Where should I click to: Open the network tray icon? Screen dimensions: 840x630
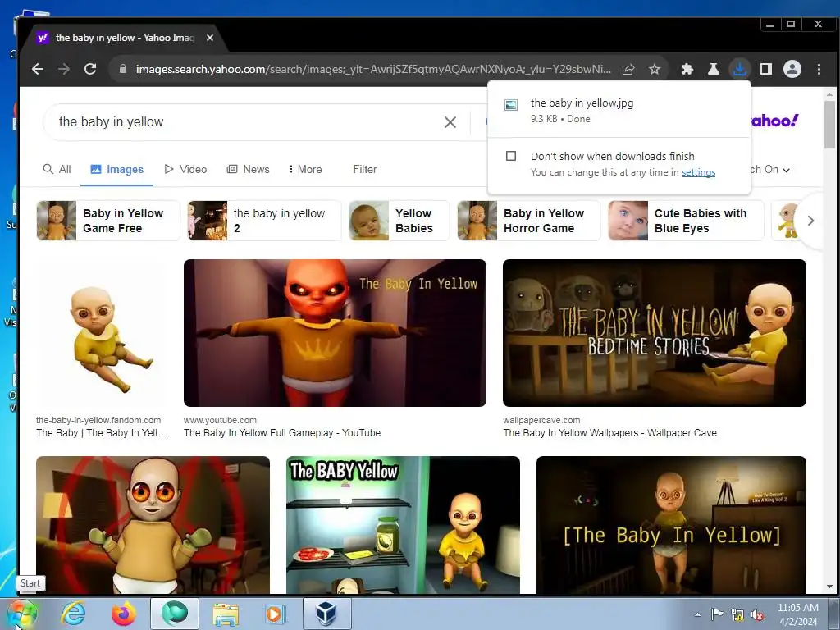(x=737, y=614)
